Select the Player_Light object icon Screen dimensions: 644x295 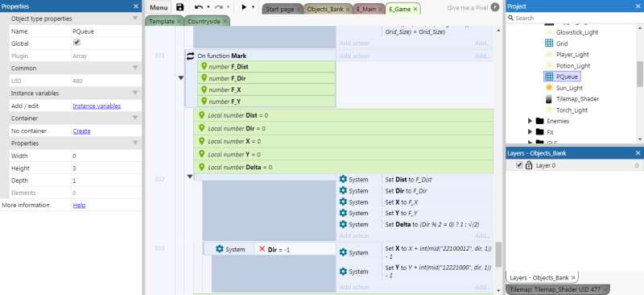click(x=549, y=54)
